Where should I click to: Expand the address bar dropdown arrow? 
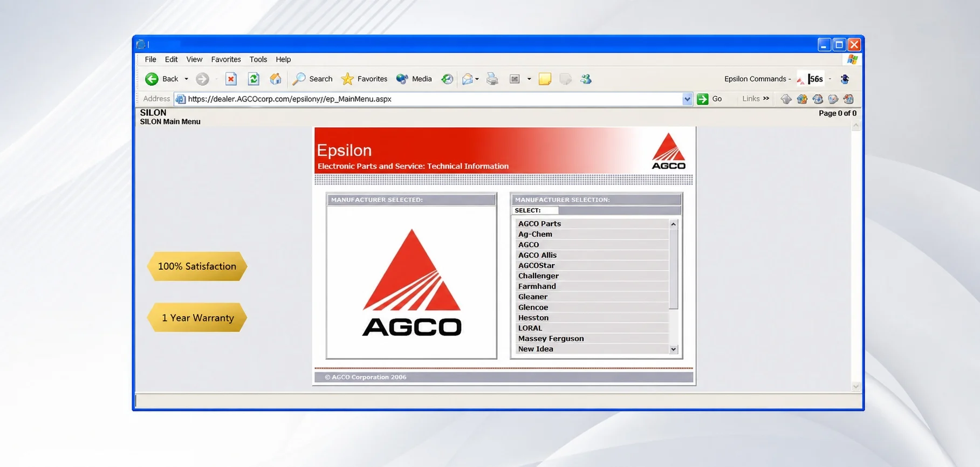tap(687, 99)
